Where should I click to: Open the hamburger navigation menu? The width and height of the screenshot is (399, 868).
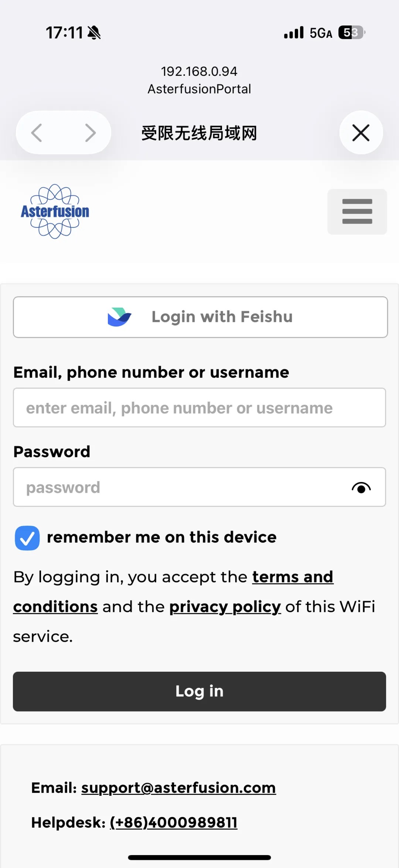tap(357, 211)
